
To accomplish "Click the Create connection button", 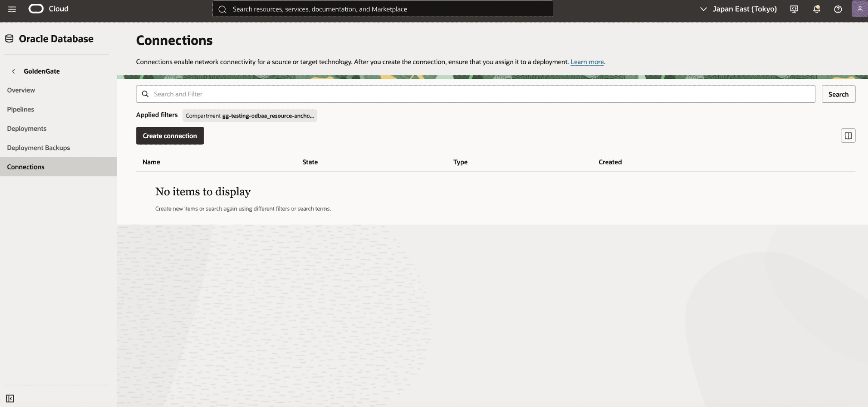I will pyautogui.click(x=170, y=136).
